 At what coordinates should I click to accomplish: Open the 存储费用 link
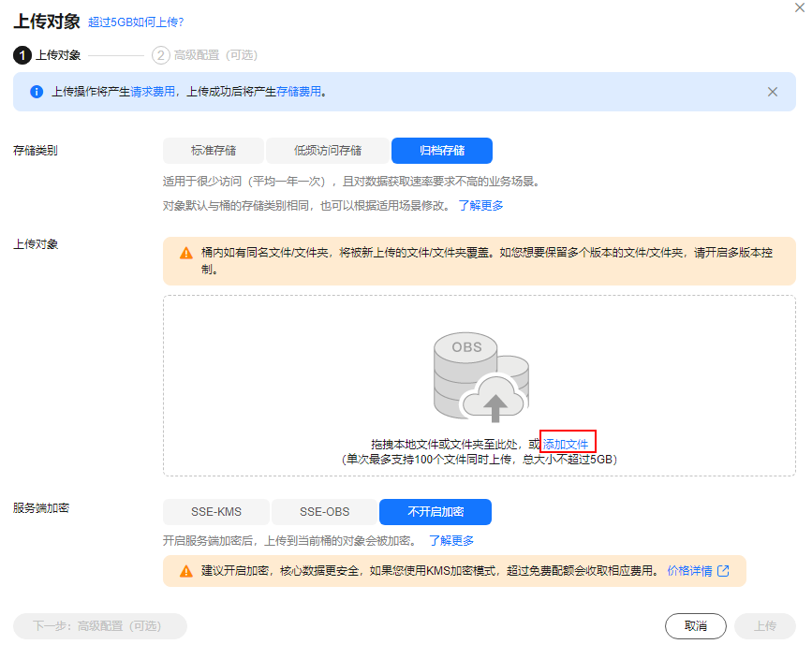(298, 92)
